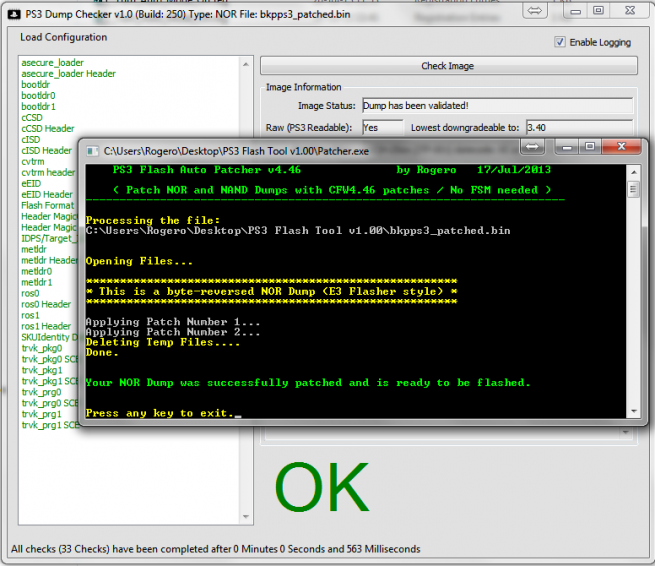Select asecure_loader in the checks list
The height and width of the screenshot is (566, 655).
coord(53,63)
